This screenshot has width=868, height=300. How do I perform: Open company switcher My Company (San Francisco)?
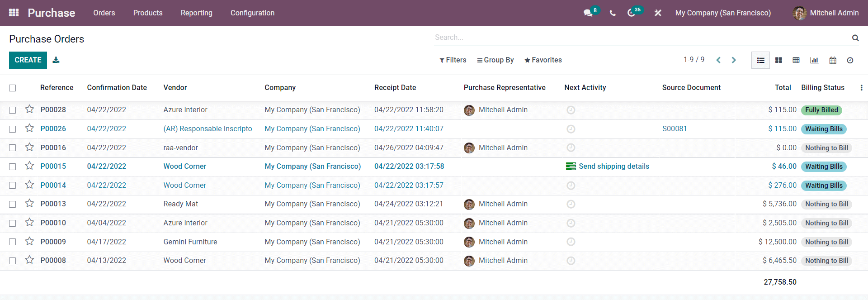(723, 13)
